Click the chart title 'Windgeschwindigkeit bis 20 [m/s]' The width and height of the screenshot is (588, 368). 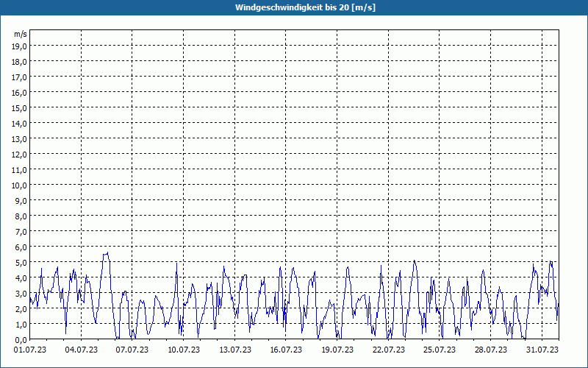[305, 7]
